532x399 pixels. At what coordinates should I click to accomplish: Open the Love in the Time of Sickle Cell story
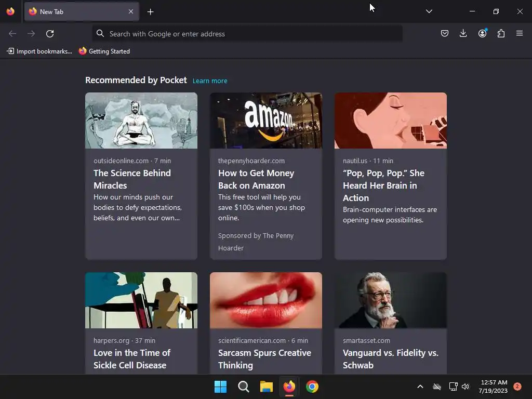(132, 359)
